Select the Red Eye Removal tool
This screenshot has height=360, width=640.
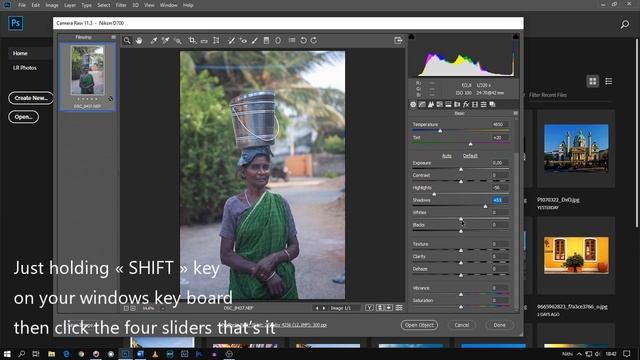(x=243, y=40)
